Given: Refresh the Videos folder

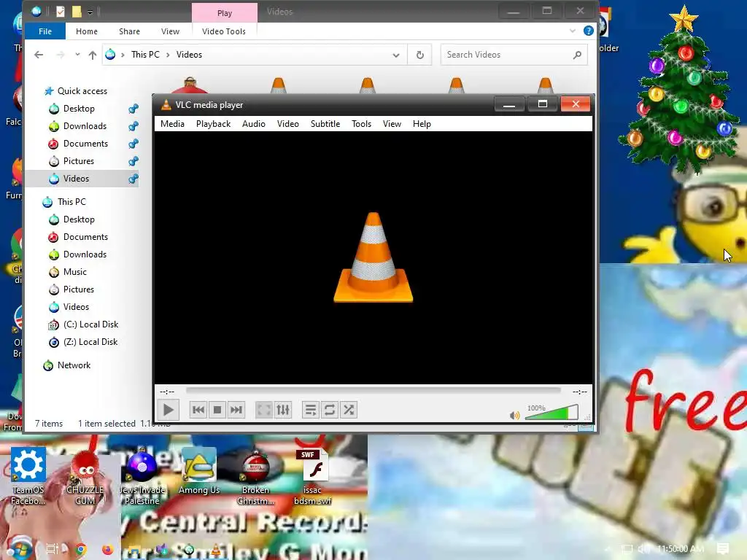Looking at the screenshot, I should point(419,55).
